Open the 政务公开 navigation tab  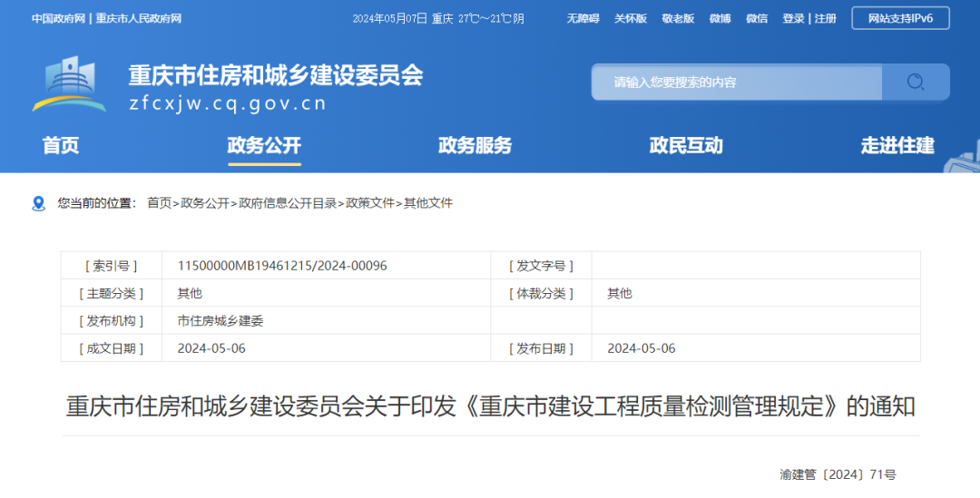click(264, 145)
